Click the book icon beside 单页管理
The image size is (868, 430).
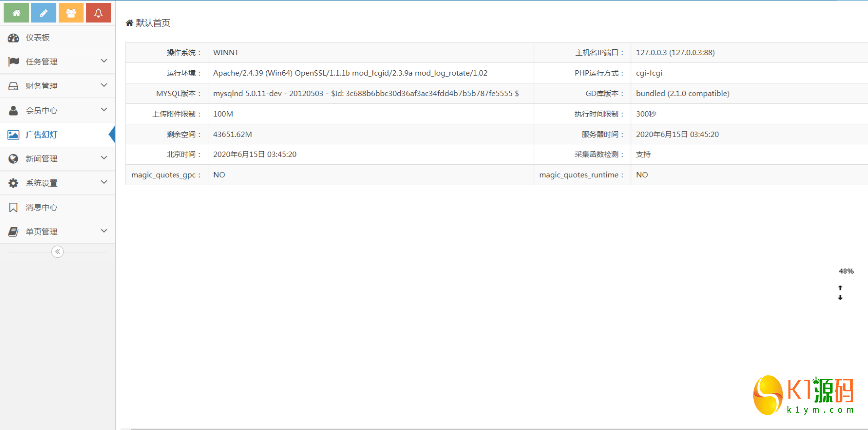13,232
